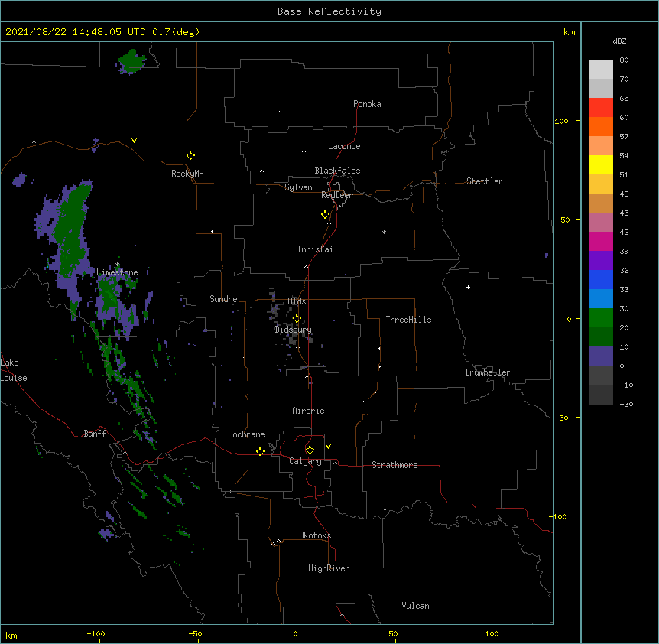The image size is (659, 644).
Task: Select the yellow diamond marker beside Olds
Action: click(x=297, y=319)
